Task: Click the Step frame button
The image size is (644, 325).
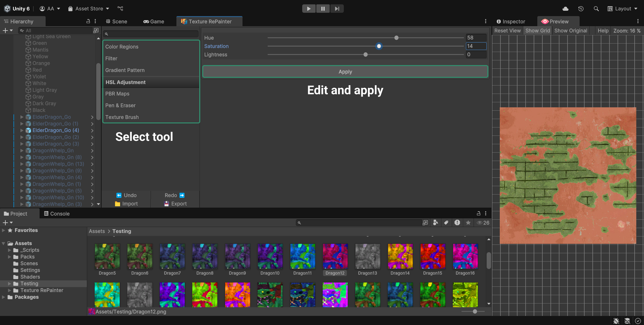Action: [337, 9]
